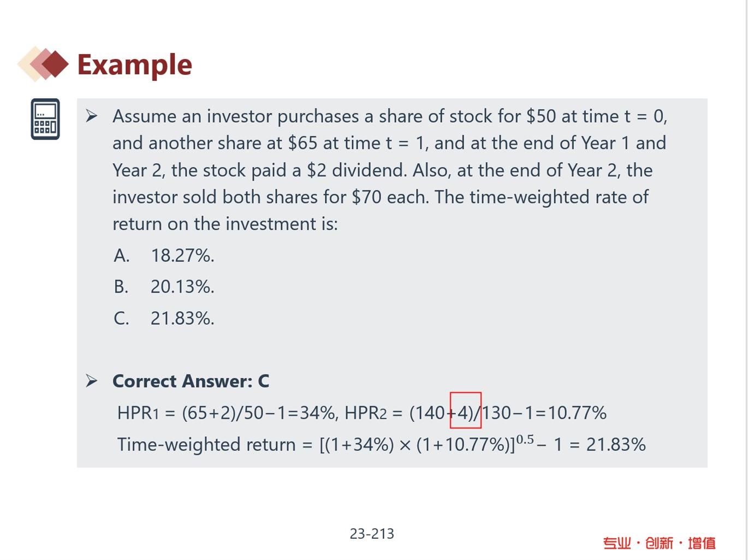Click the phrase 'time-weighted rate of' in question
Screen dimensions: 748x560
coord(559,197)
